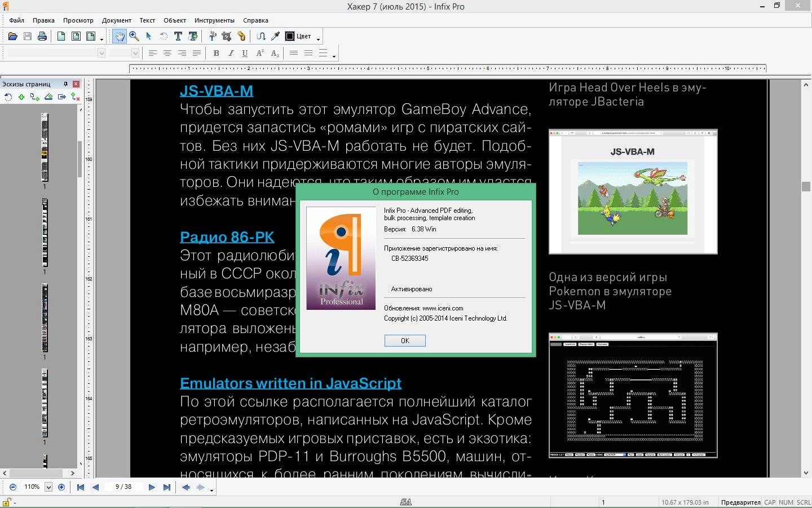Print the document via printer icon
The height and width of the screenshot is (508, 812).
[x=42, y=36]
